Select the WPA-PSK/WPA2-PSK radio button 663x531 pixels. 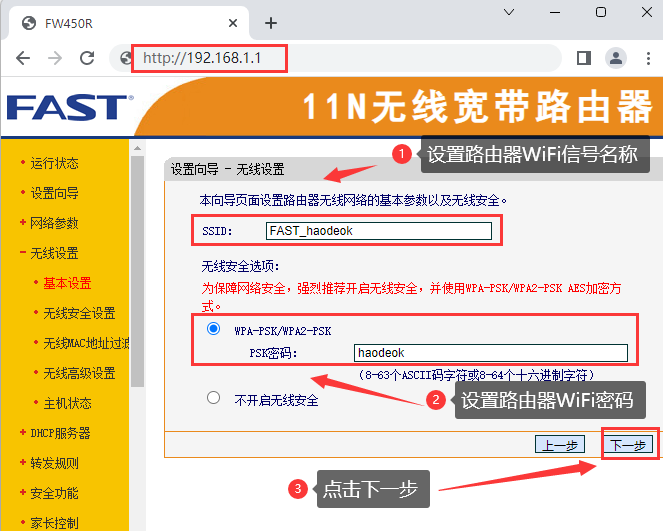tap(214, 328)
